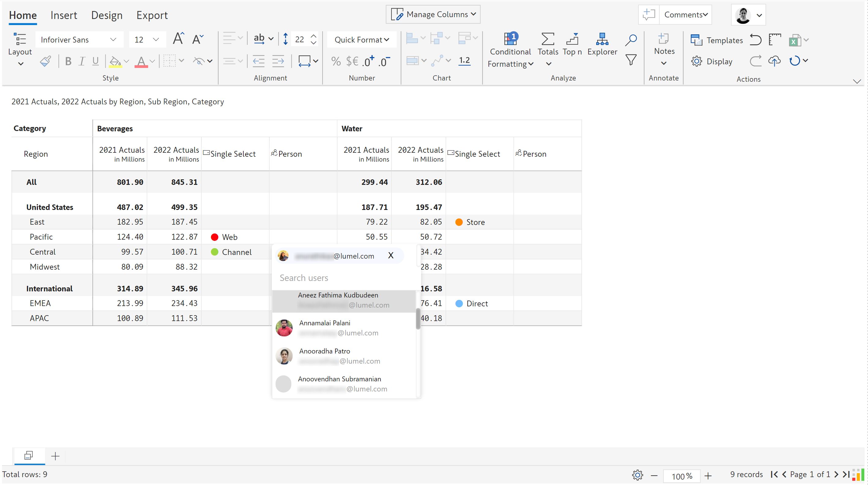
Task: Click the red font color swatch
Action: point(141,62)
